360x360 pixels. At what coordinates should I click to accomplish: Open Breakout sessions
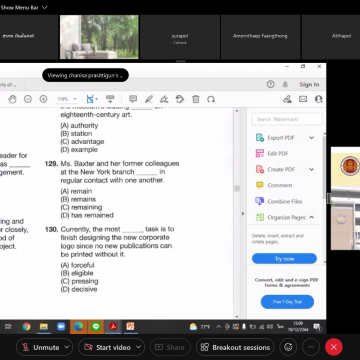[x=235, y=347]
